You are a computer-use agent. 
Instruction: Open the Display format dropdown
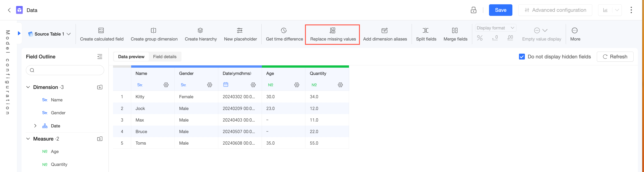click(495, 28)
